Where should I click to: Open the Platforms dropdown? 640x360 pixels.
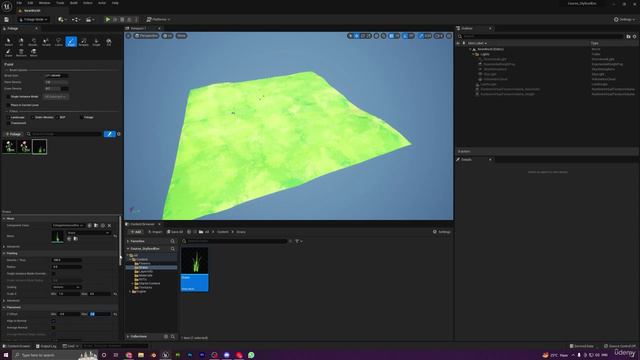[x=158, y=19]
